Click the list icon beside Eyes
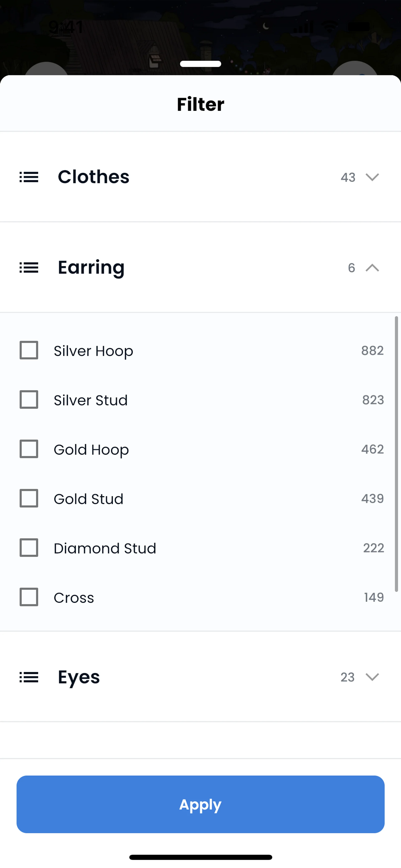Viewport: 401px width, 868px height. pos(29,677)
